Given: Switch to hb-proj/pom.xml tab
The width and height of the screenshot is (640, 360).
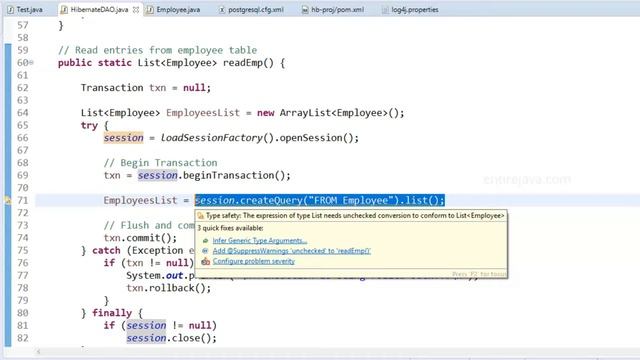Looking at the screenshot, I should pyautogui.click(x=337, y=9).
